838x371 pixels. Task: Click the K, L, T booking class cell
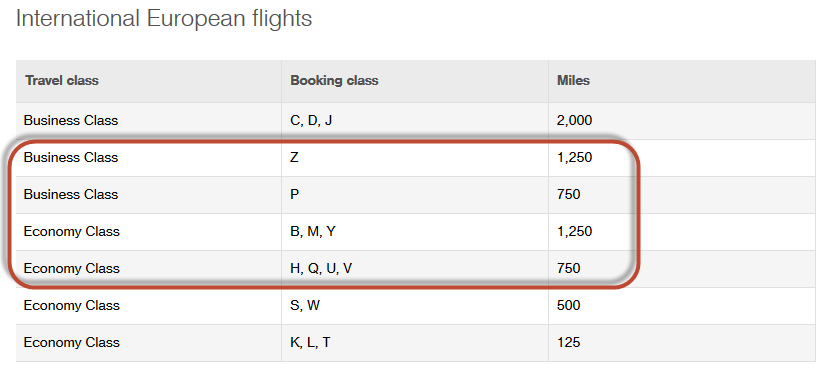coord(310,342)
